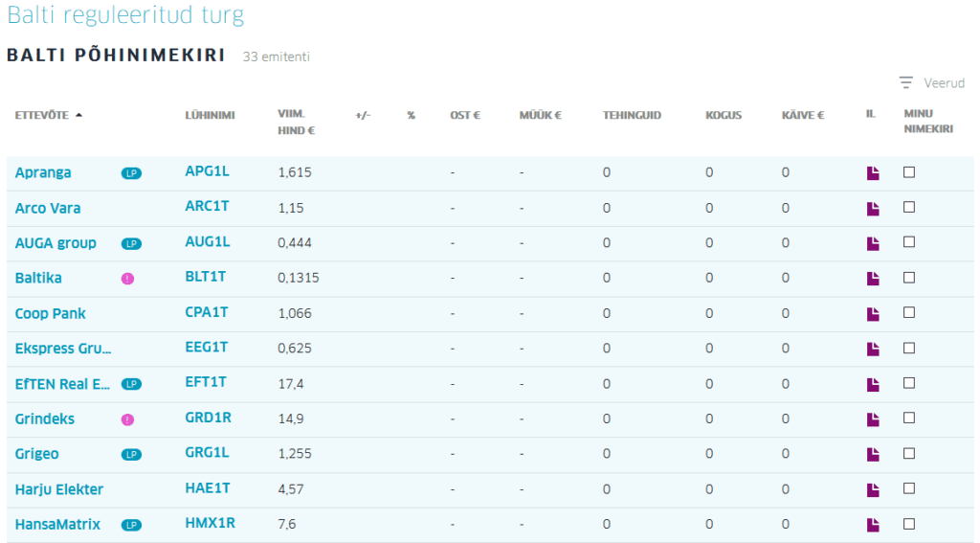The image size is (980, 543).
Task: Click the LP badge next to Apranga
Action: [x=131, y=173]
